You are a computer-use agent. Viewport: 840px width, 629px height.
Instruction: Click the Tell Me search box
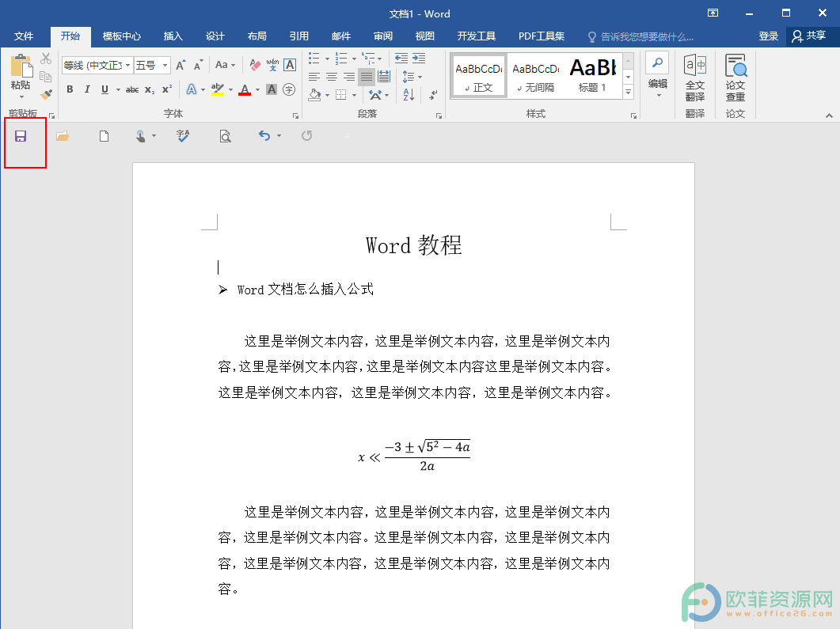click(x=640, y=37)
